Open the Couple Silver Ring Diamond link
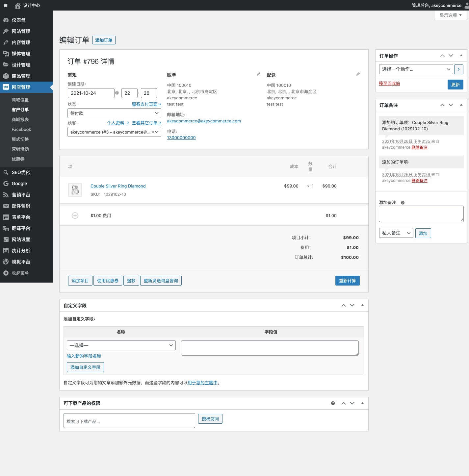This screenshot has width=469, height=476. (x=118, y=186)
